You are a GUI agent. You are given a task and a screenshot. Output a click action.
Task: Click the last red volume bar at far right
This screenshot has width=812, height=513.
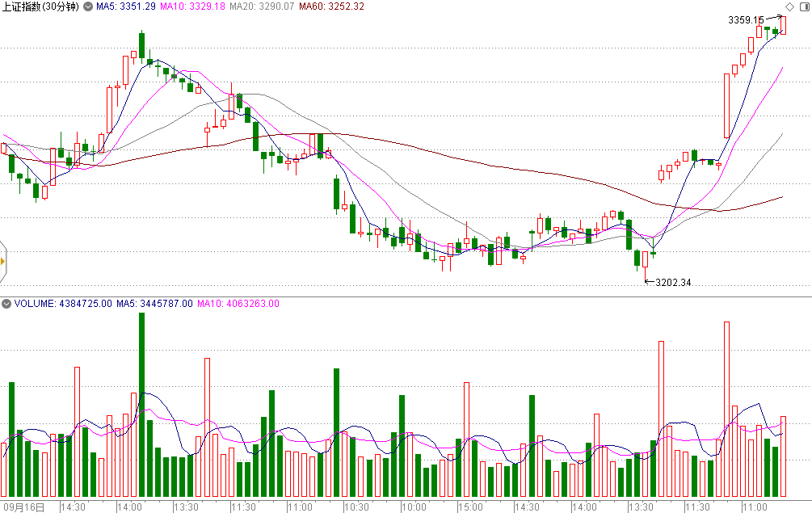point(783,456)
